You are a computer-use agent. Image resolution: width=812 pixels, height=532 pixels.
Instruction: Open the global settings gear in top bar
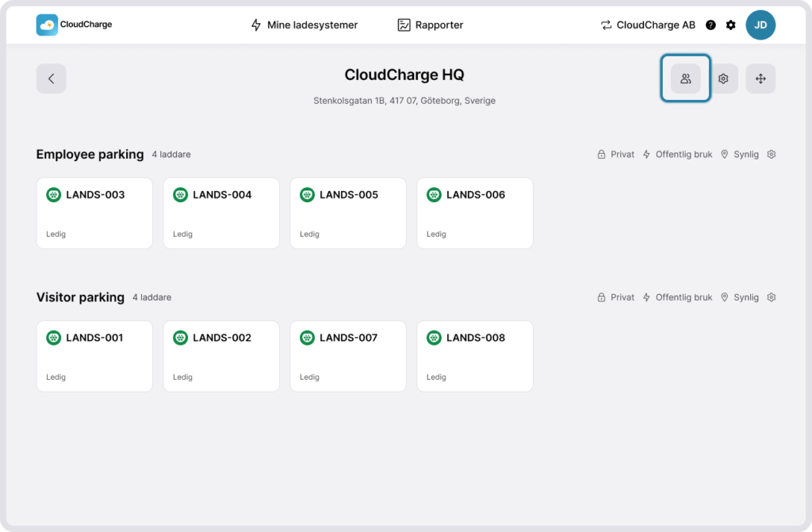click(x=731, y=25)
